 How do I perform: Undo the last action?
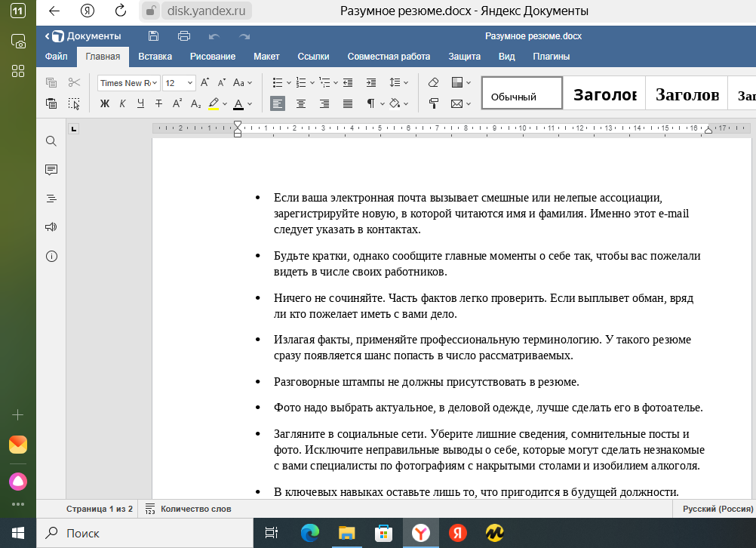(x=214, y=36)
